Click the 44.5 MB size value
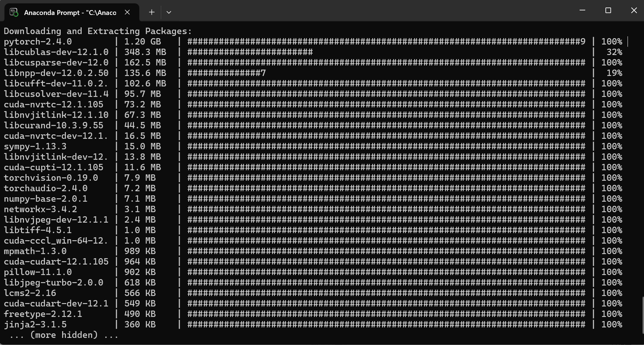644x345 pixels. [x=143, y=125]
